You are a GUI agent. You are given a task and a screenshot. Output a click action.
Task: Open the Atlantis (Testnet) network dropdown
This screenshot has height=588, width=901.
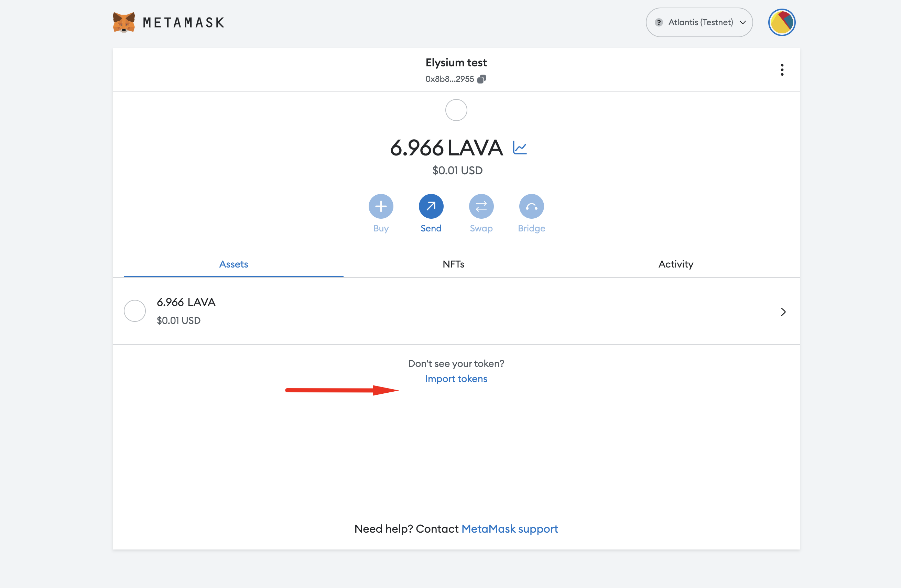699,22
